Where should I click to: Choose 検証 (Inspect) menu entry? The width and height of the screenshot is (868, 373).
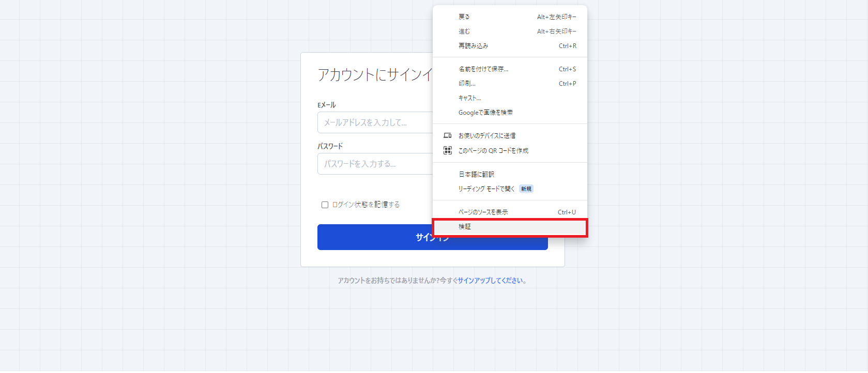510,227
